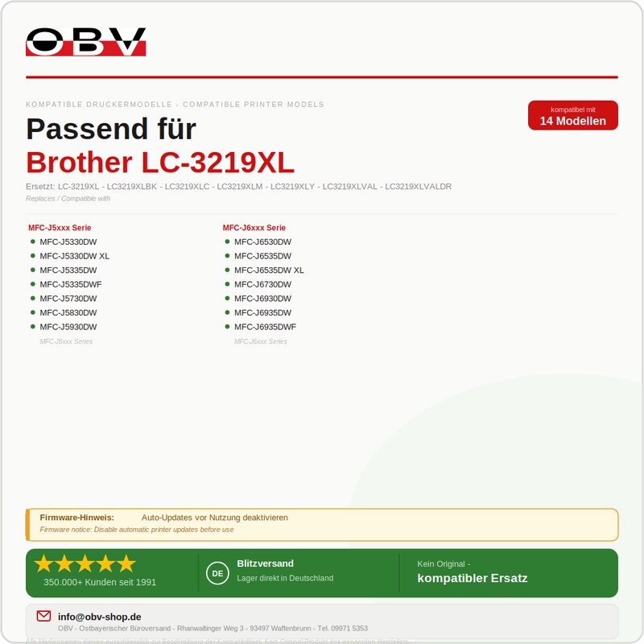The height and width of the screenshot is (644, 644).
Task: Select the 'Passend für' heading
Action: pyautogui.click(x=111, y=129)
